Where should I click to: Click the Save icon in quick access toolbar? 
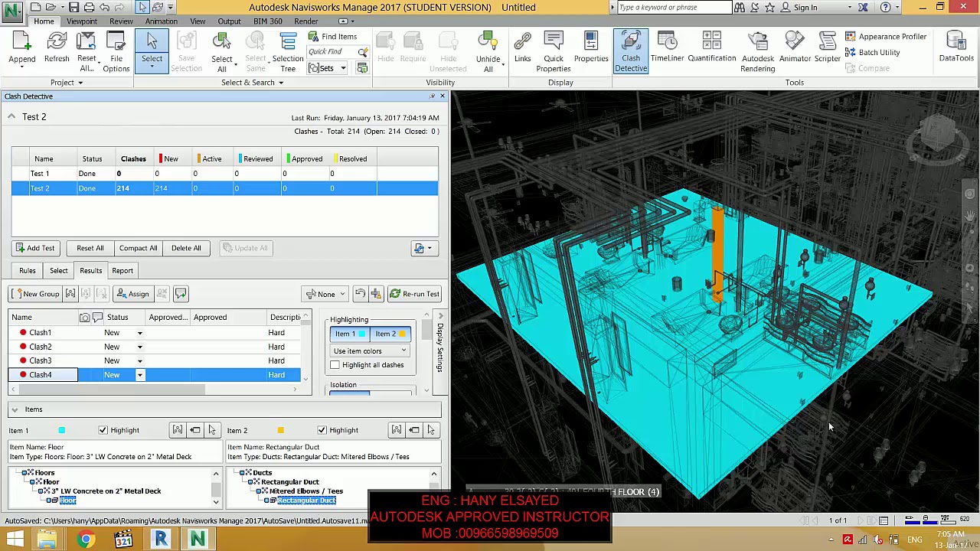(73, 8)
